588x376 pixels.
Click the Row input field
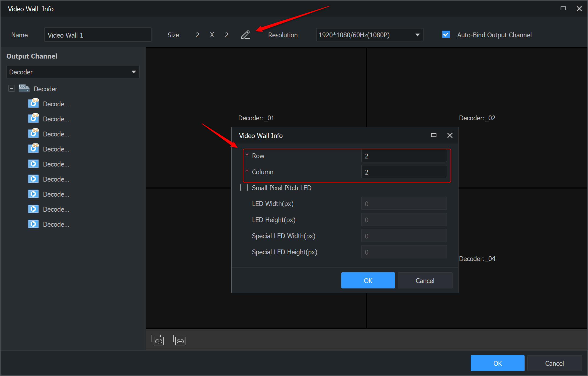pyautogui.click(x=404, y=156)
